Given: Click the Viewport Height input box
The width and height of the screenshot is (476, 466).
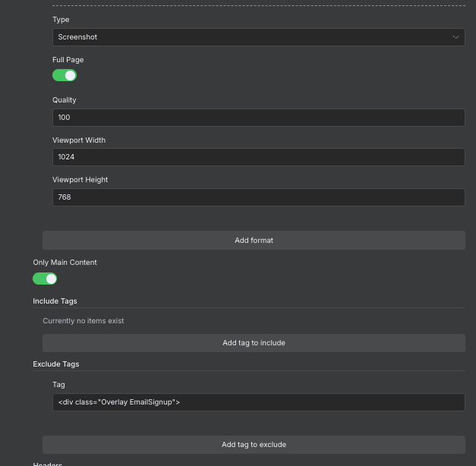Looking at the screenshot, I should [x=258, y=197].
